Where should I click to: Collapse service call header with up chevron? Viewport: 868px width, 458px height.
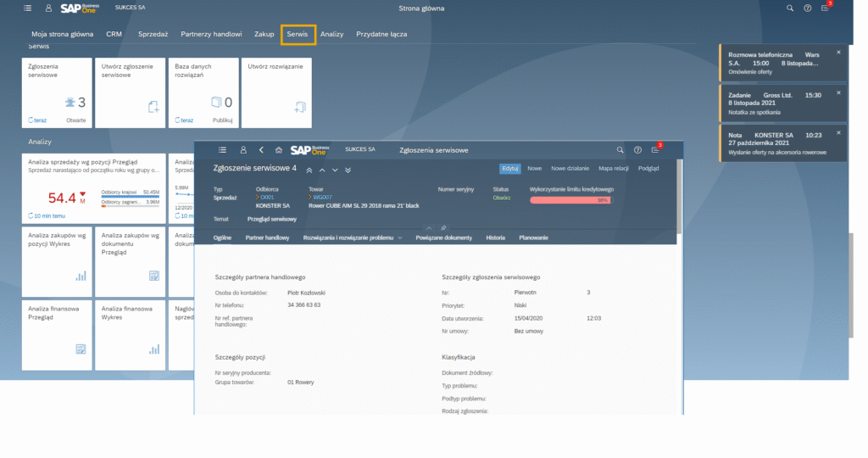[429, 227]
